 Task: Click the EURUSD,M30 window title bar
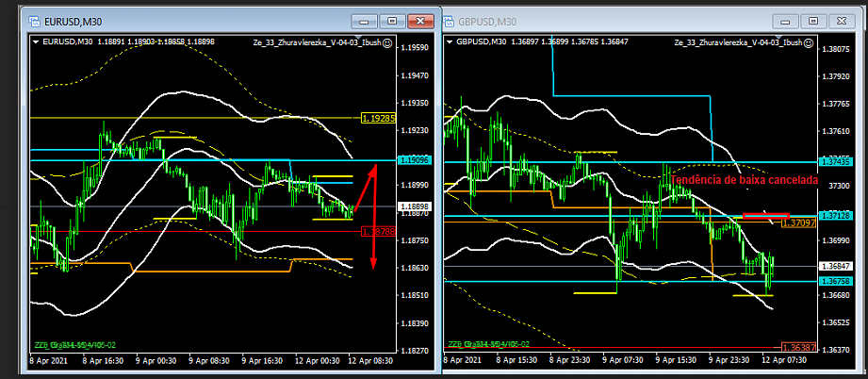(188, 21)
